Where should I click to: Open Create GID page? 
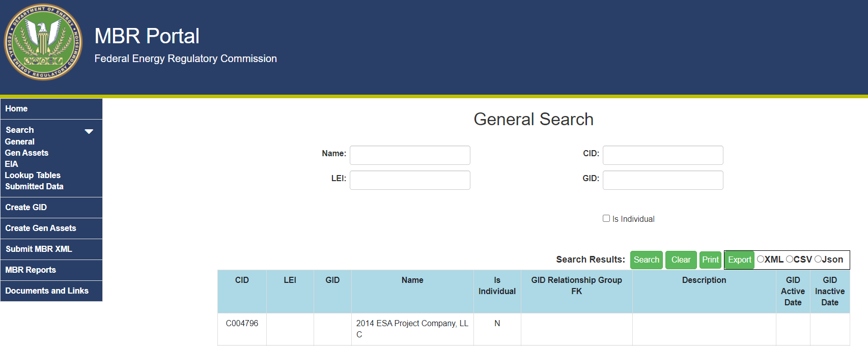pyautogui.click(x=26, y=208)
